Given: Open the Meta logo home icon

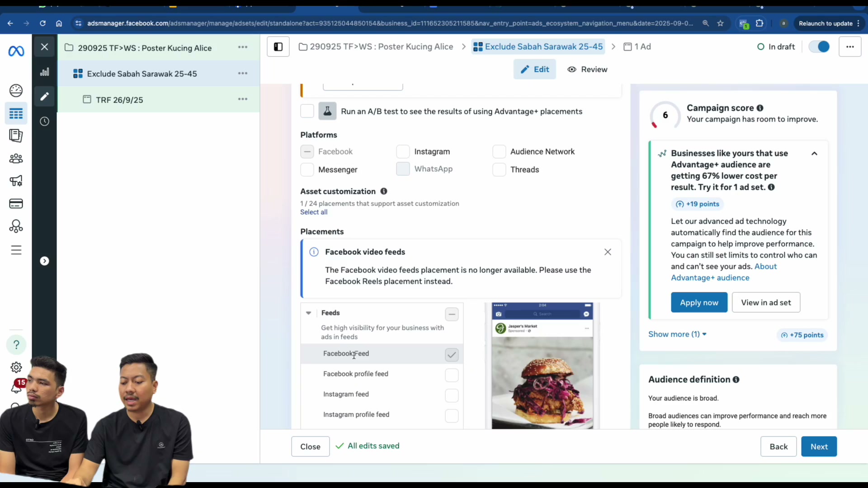Looking at the screenshot, I should 16,51.
